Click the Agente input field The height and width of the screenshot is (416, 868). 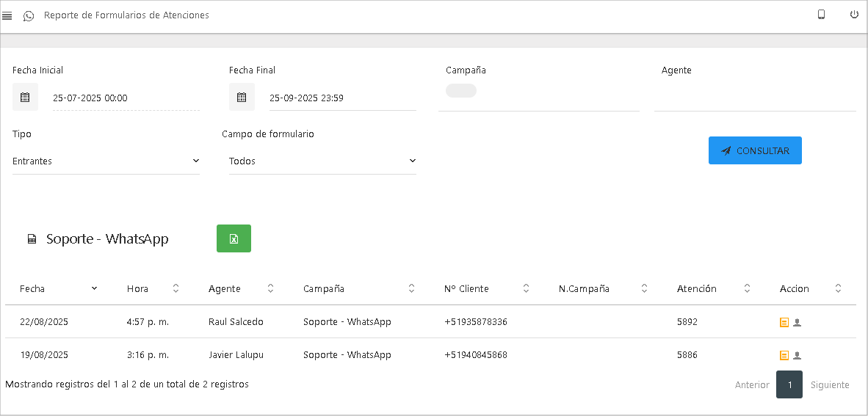click(755, 98)
